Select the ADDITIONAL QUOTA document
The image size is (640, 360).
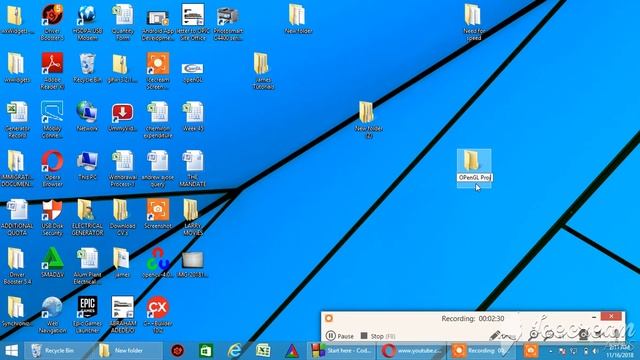pos(17,217)
